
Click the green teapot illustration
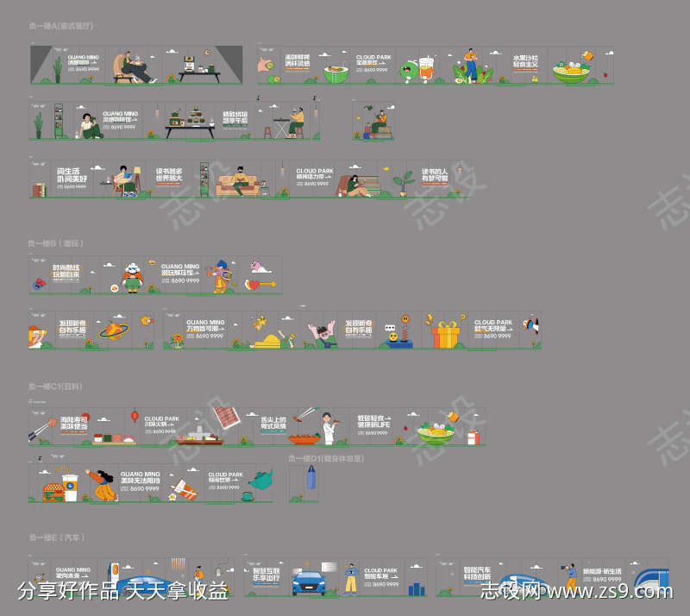pyautogui.click(x=261, y=478)
